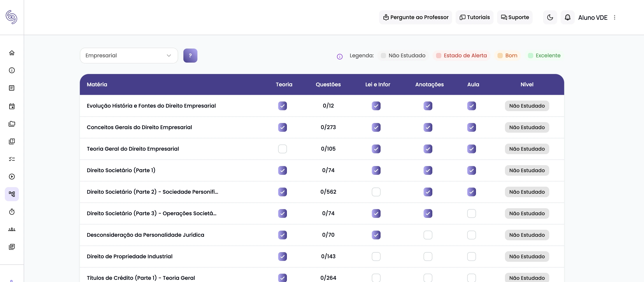Viewport: 644px width, 282px height.
Task: Open notifications bell icon
Action: (567, 17)
